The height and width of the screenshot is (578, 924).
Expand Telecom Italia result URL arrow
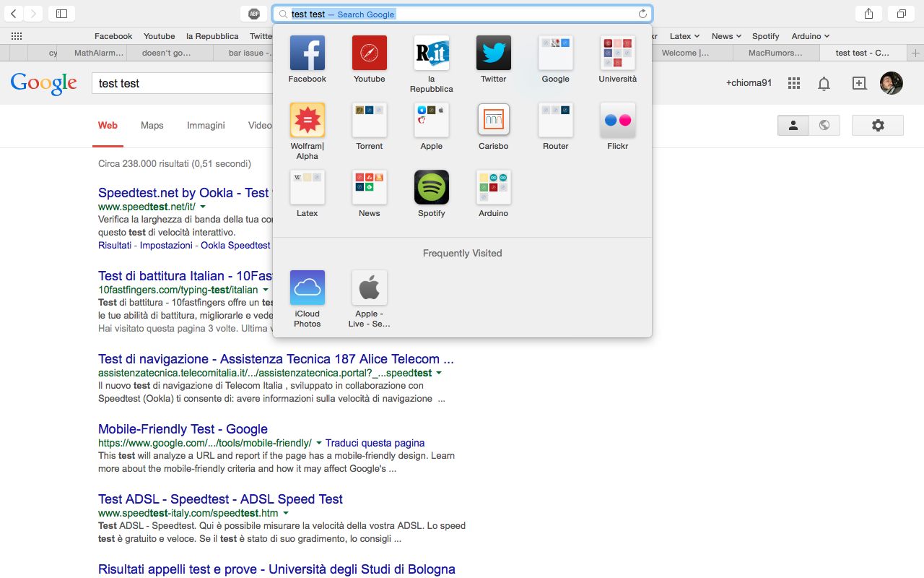pos(439,374)
